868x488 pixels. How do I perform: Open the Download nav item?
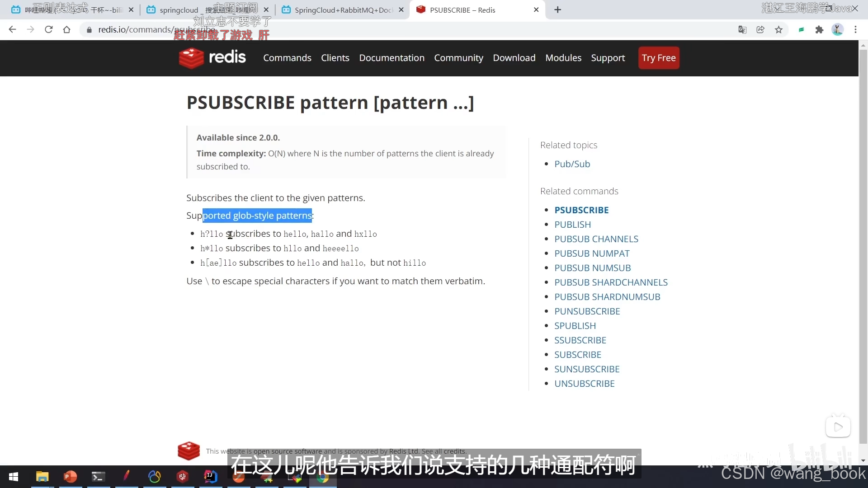coord(514,58)
